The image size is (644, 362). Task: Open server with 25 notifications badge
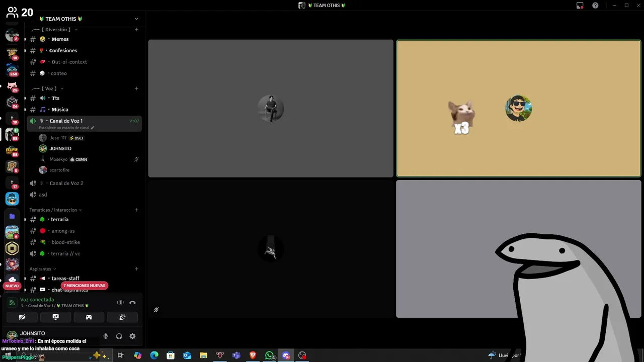point(12,85)
